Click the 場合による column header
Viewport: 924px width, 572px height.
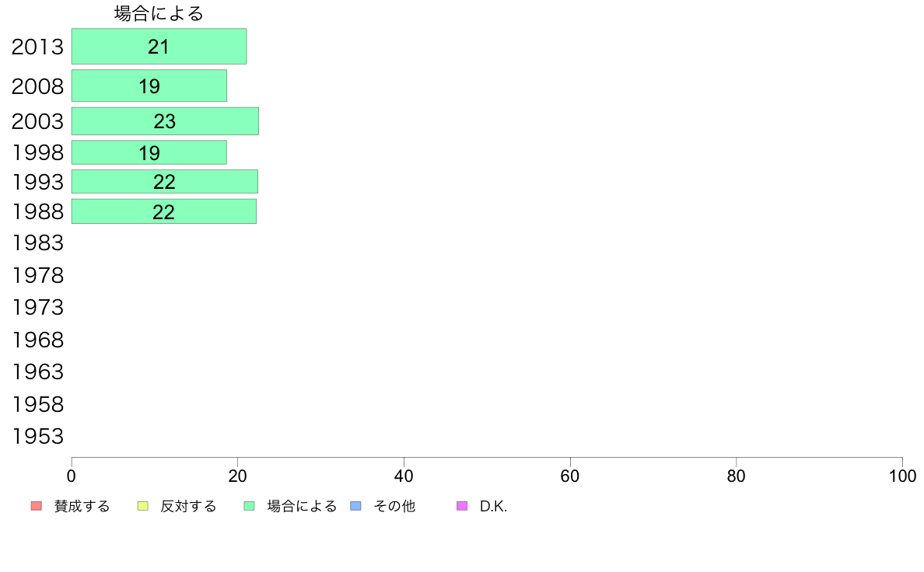tap(159, 13)
